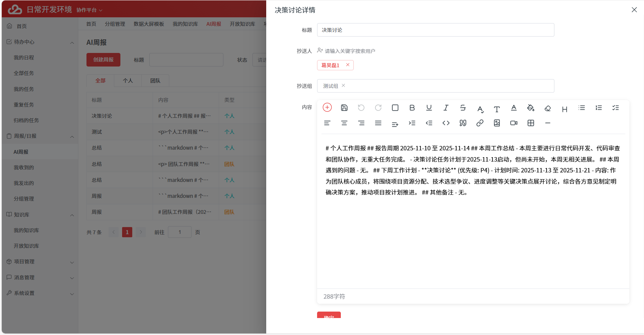This screenshot has width=644, height=335.
Task: Open 我的知识库 in top navigation
Action: pyautogui.click(x=185, y=24)
